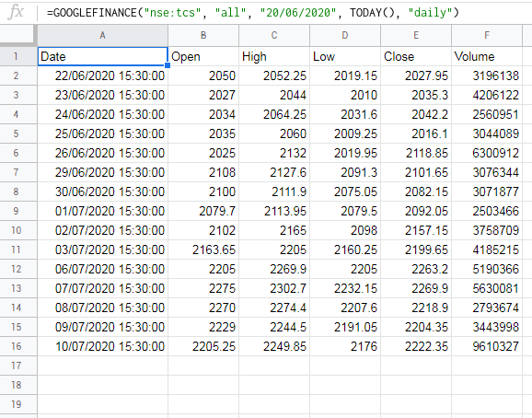
Task: Click the 'Date' header cell
Action: pyautogui.click(x=102, y=56)
